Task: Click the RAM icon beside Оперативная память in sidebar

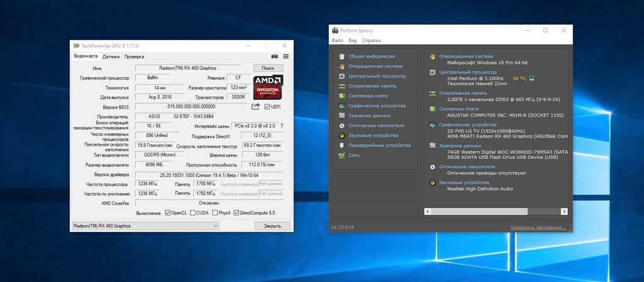Action: (x=341, y=86)
